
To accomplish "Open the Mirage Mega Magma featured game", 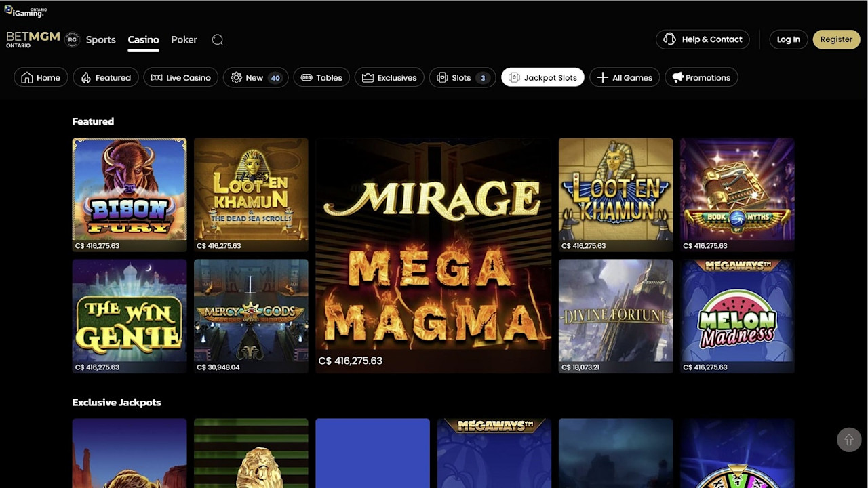I will coord(433,256).
